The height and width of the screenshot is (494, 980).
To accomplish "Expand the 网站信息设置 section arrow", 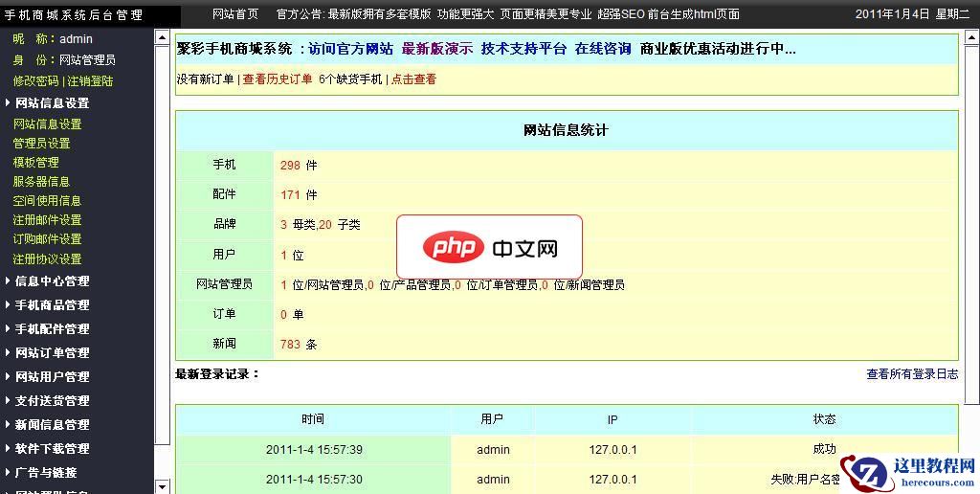I will pyautogui.click(x=8, y=102).
